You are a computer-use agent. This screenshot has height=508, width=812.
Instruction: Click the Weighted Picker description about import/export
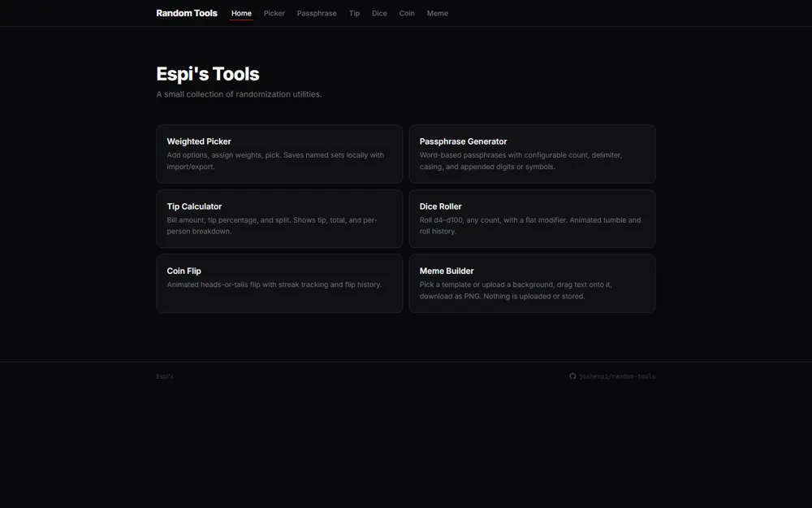coord(275,161)
